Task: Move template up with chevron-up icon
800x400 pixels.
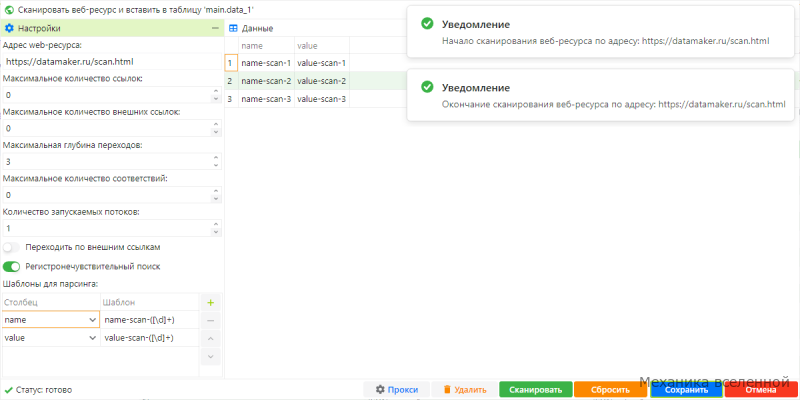Action: pyautogui.click(x=210, y=338)
